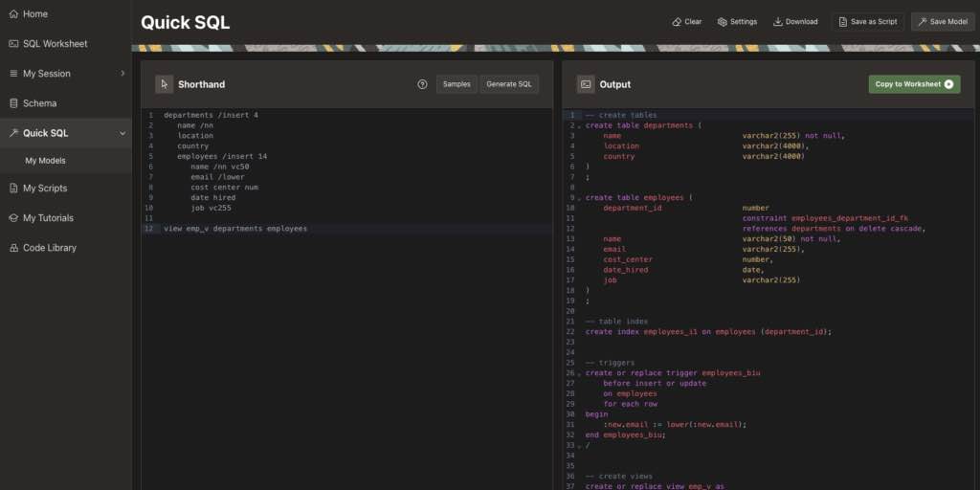Click shorthand line 'cost center num'
This screenshot has height=490, width=980.
point(224,188)
